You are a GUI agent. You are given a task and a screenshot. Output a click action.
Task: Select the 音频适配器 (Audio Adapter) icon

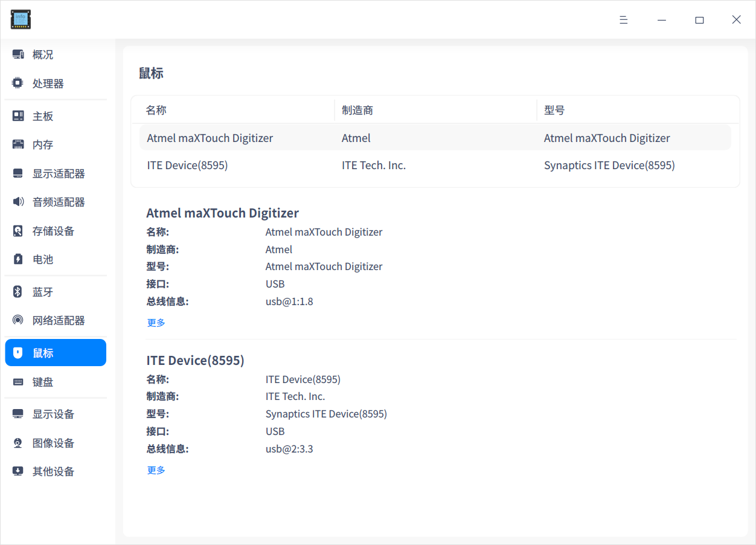17,202
